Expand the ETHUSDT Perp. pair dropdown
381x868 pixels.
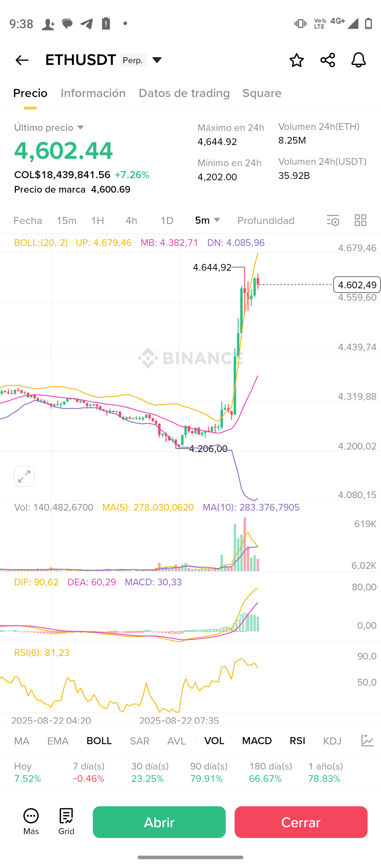point(157,60)
